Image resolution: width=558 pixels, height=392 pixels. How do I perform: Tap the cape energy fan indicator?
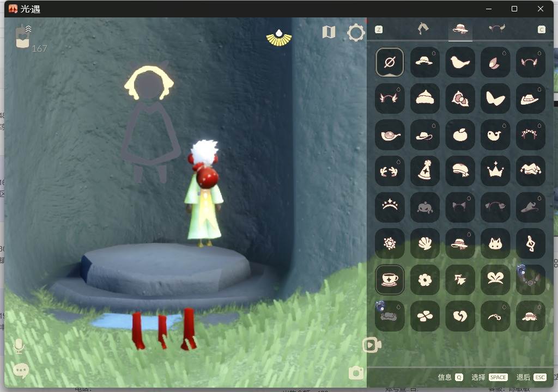pos(279,39)
